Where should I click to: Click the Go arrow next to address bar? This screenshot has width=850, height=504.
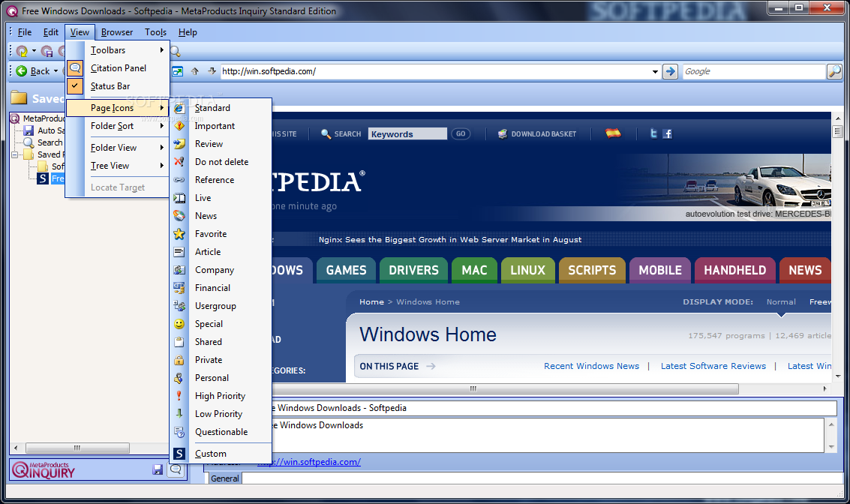point(671,71)
